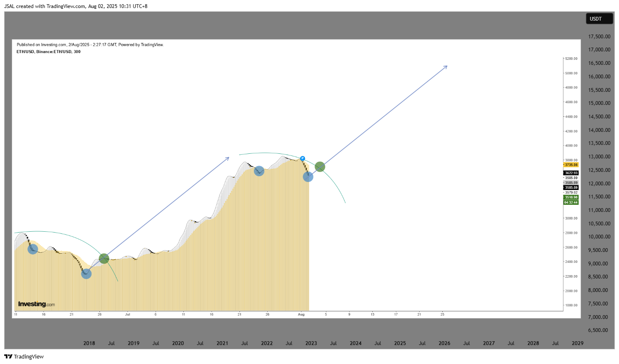
Task: Click the green 3518.98 price label
Action: 571,197
